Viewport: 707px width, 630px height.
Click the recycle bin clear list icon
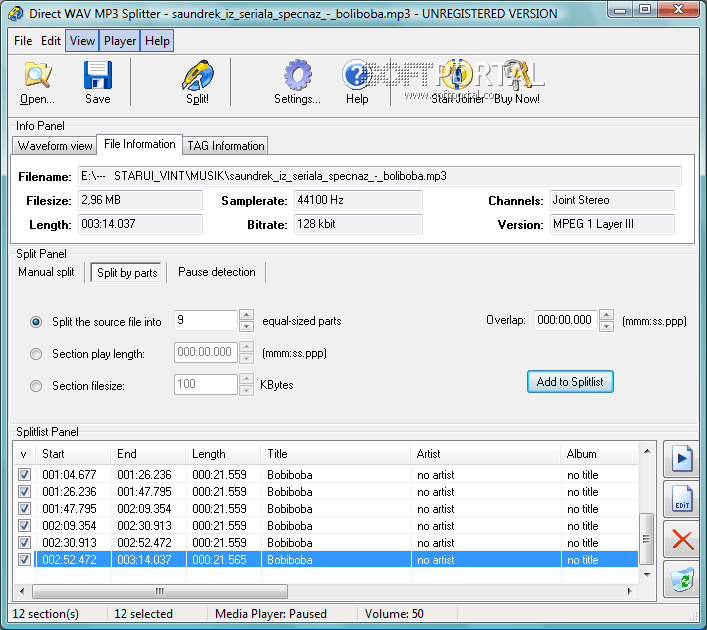[x=681, y=579]
